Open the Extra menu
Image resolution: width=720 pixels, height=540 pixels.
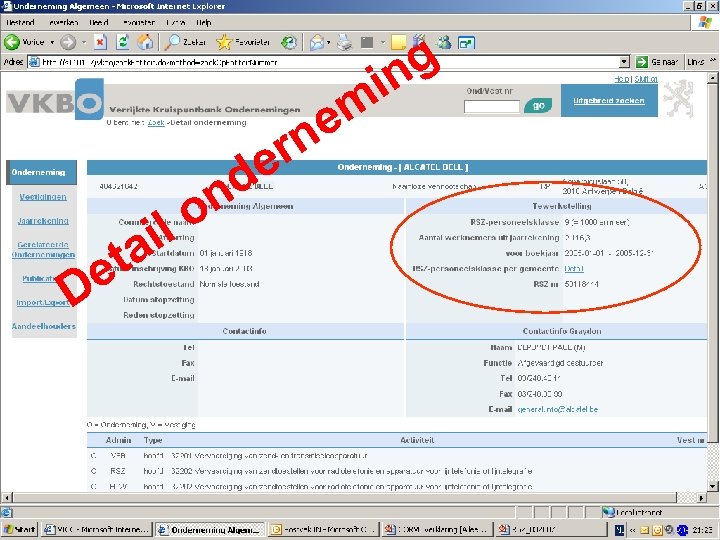pyautogui.click(x=176, y=22)
